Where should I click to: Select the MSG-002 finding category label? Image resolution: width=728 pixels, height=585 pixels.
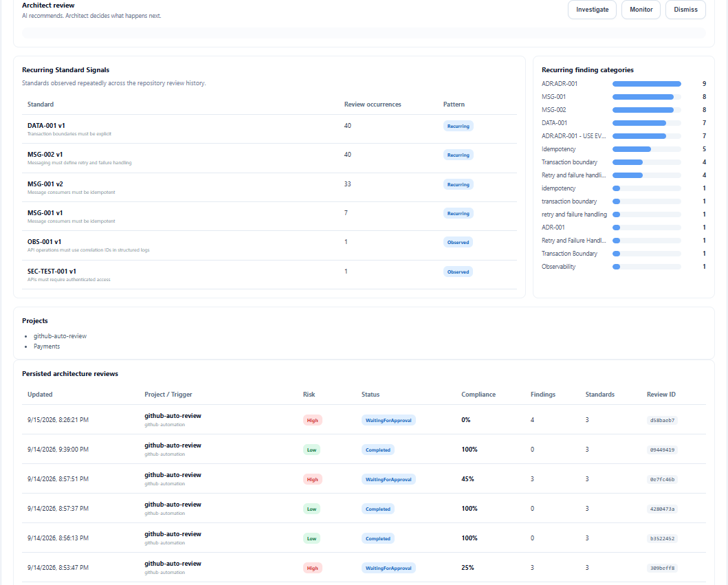click(x=553, y=110)
